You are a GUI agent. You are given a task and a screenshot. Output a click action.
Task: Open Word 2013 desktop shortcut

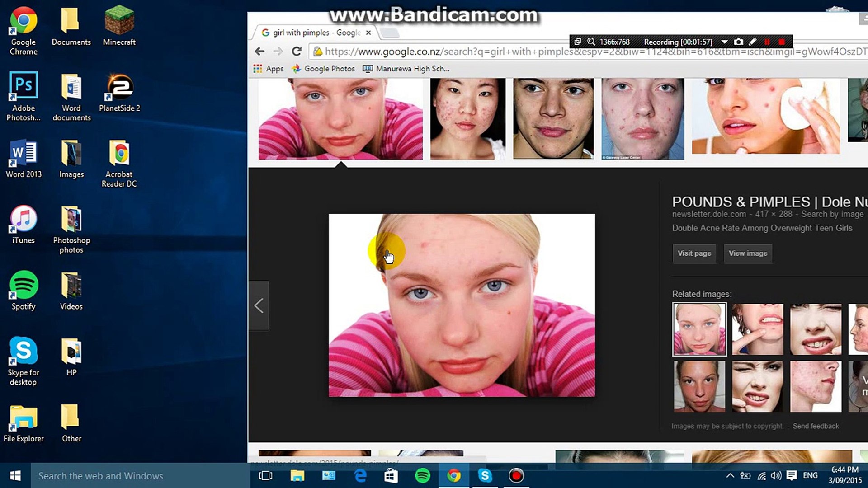click(x=24, y=159)
